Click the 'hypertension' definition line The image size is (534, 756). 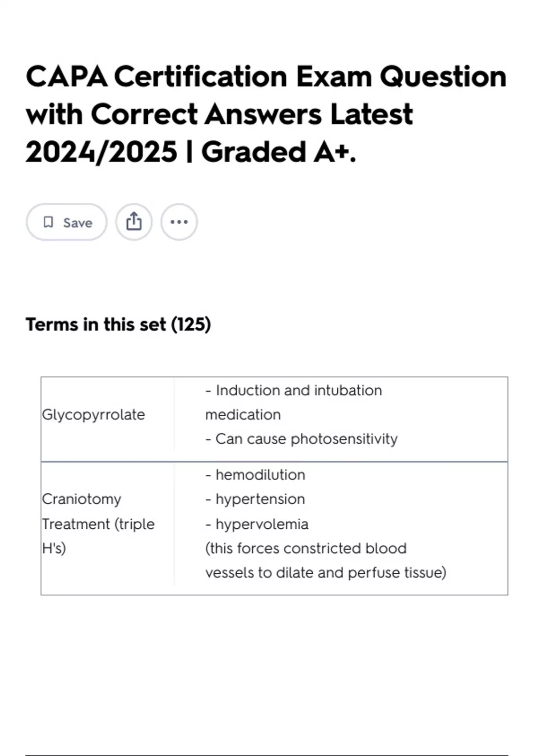pyautogui.click(x=255, y=499)
